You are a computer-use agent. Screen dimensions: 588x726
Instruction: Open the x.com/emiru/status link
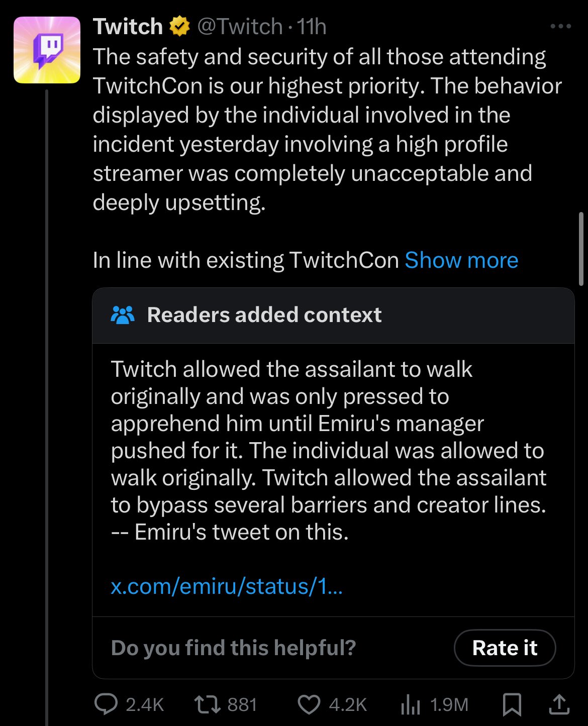[x=227, y=586]
